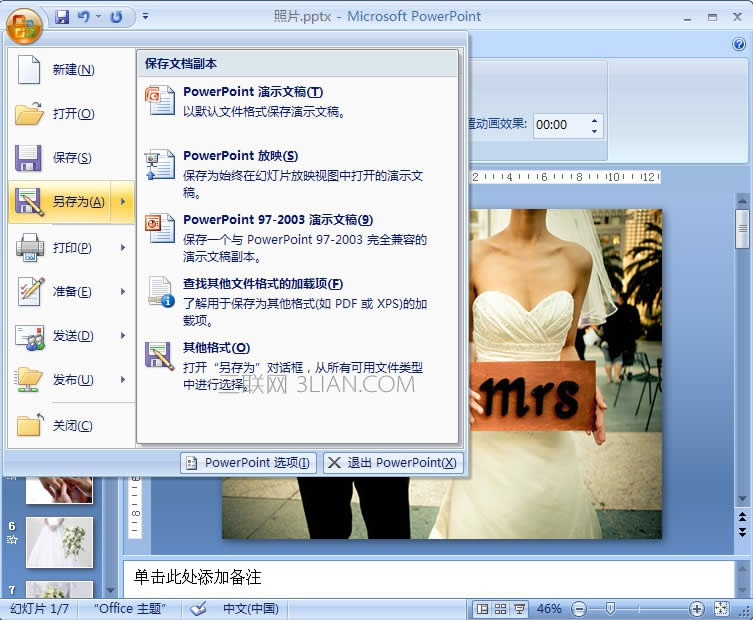This screenshot has height=620, width=753.
Task: Click the 新建(N) document icon
Action: click(29, 69)
